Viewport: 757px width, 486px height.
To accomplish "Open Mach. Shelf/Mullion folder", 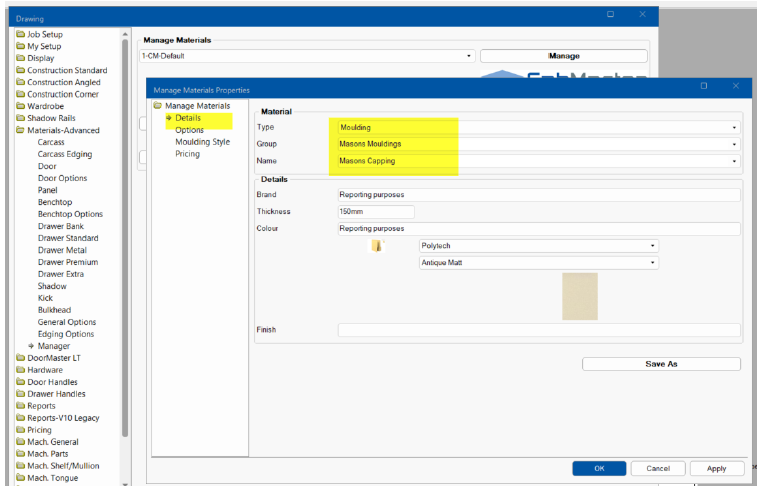I will (x=58, y=466).
